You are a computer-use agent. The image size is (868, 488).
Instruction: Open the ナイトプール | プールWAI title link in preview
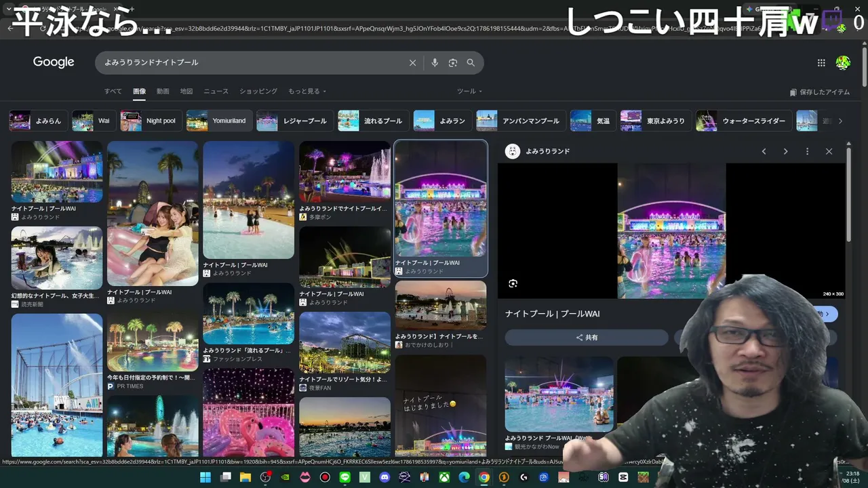coord(553,314)
